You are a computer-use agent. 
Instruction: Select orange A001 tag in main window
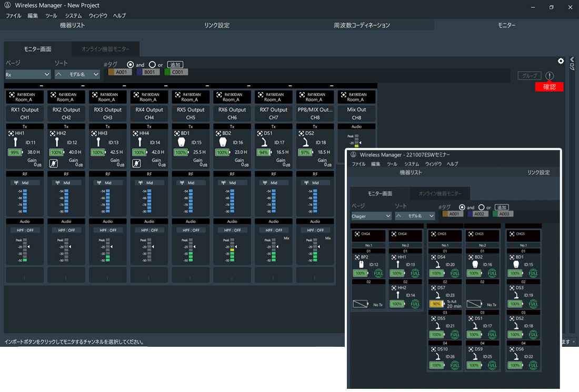pyautogui.click(x=119, y=72)
